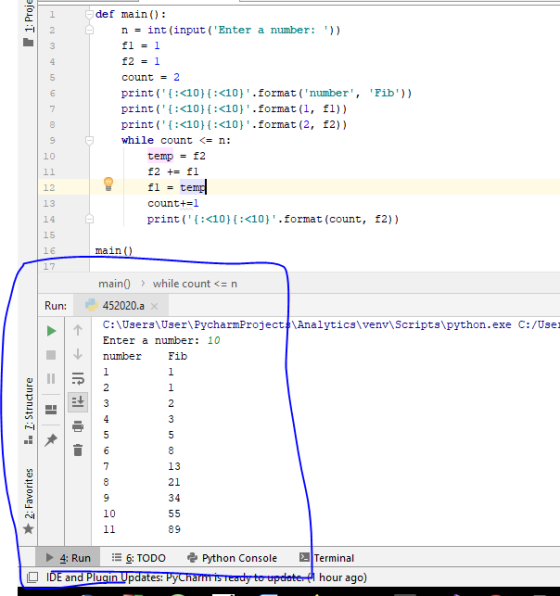Clear all console output with trash icon
The height and width of the screenshot is (596, 560).
pos(78,450)
